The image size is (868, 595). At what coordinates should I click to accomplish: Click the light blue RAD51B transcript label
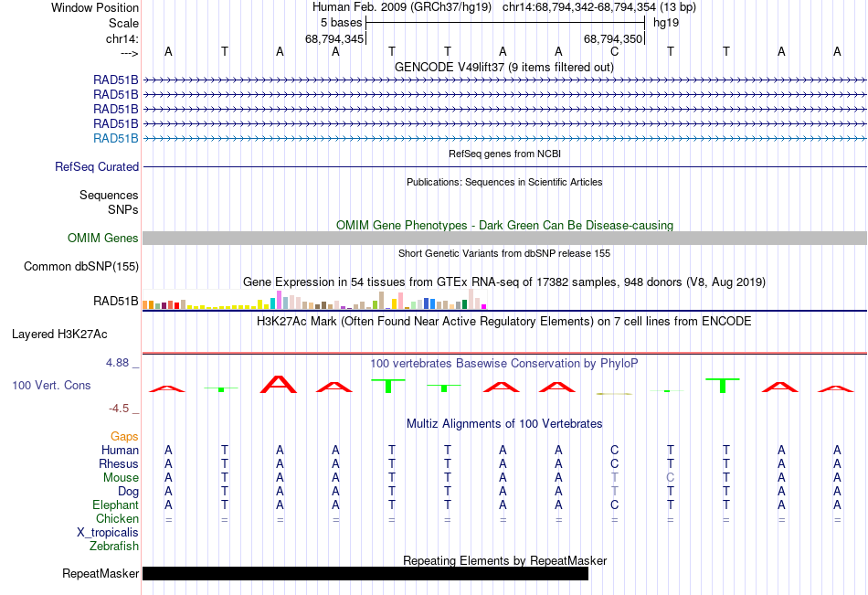(x=116, y=139)
